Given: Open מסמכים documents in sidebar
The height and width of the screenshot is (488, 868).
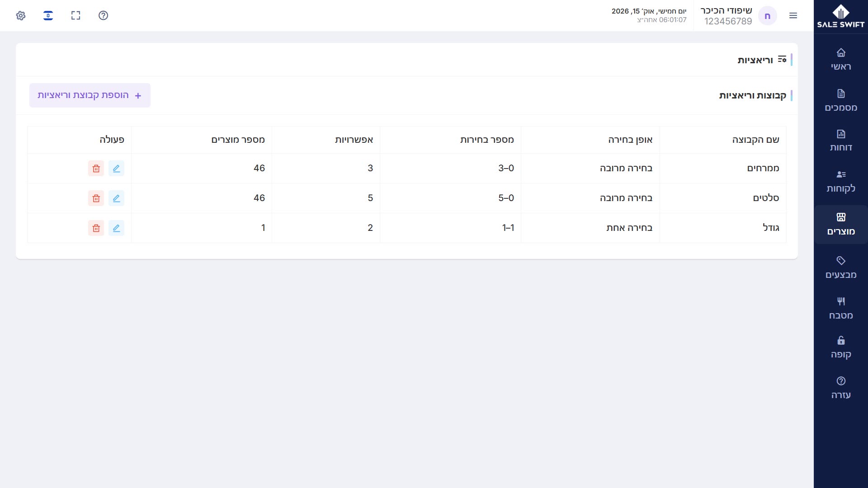Looking at the screenshot, I should click(x=841, y=100).
